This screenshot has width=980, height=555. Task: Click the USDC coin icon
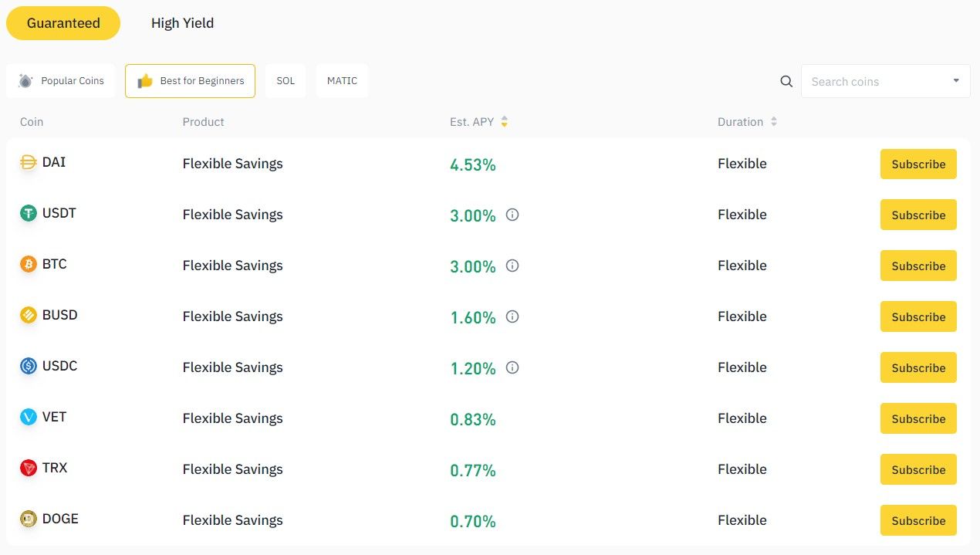coord(29,366)
